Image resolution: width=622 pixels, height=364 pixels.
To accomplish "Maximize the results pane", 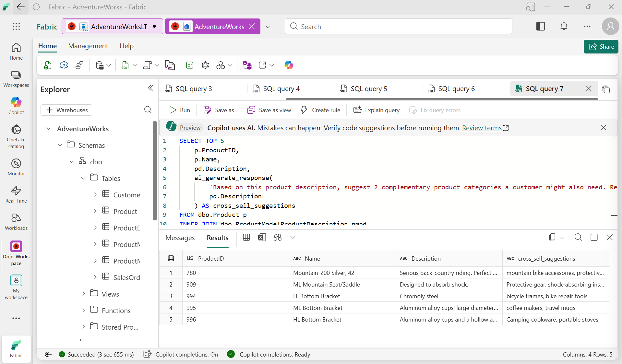I will (x=594, y=238).
